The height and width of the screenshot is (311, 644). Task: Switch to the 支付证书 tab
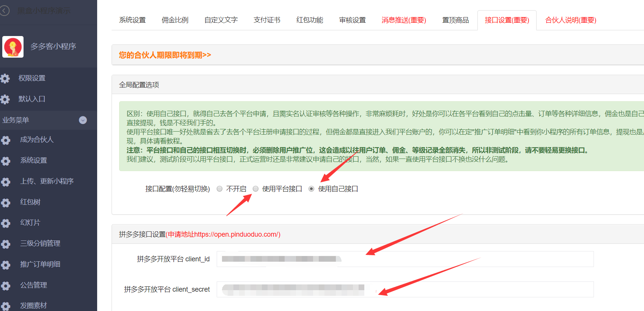coord(267,20)
